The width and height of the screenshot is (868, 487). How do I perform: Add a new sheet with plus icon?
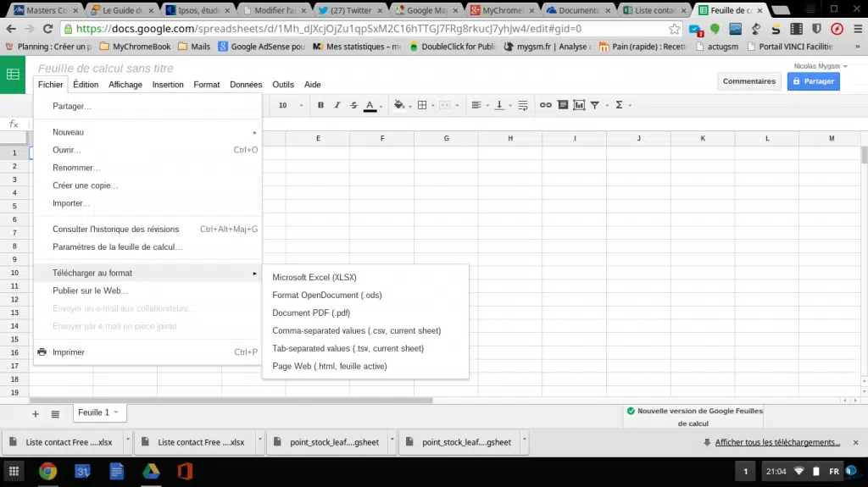pyautogui.click(x=36, y=414)
